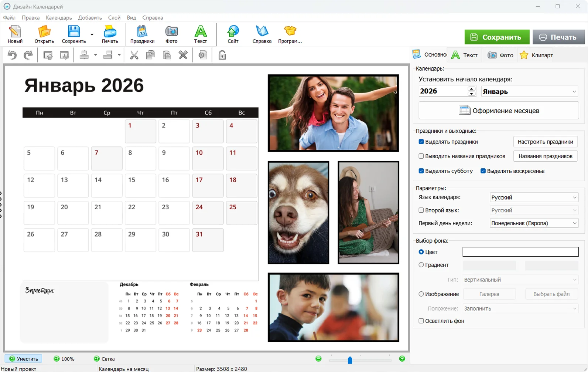Click the undo arrow icon
Screen dimensions: 588x372
coord(12,55)
